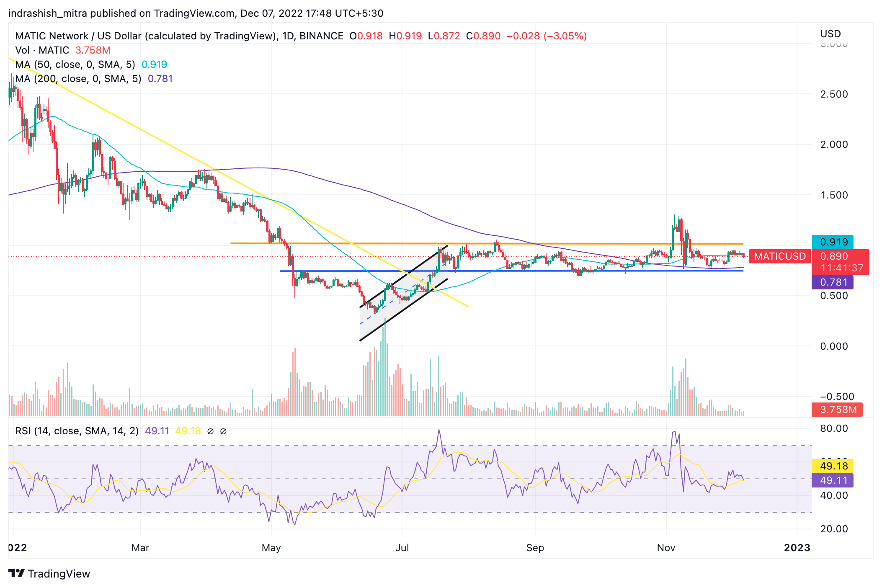Click the MATICUSD price label tag
The image size is (882, 588).
(x=780, y=256)
